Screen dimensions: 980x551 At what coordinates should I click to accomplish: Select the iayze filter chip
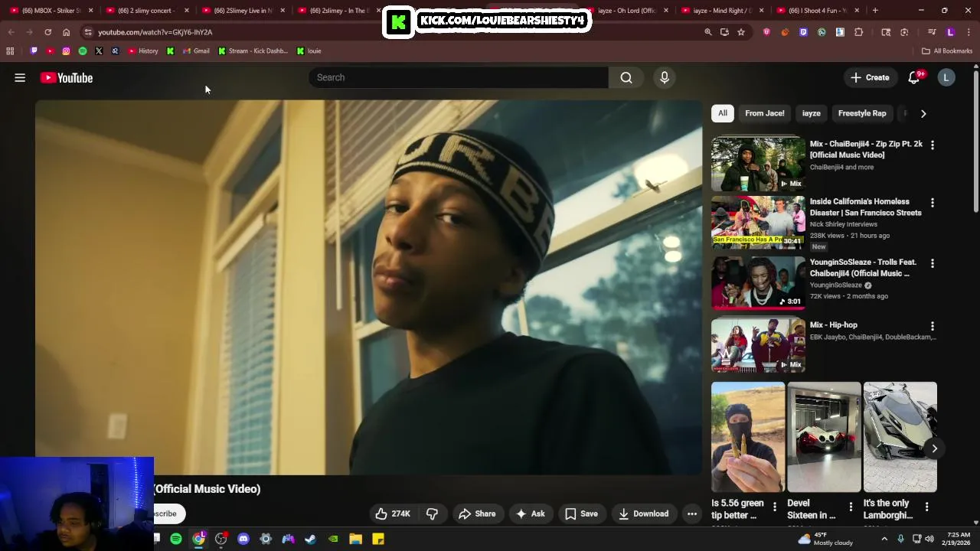pyautogui.click(x=812, y=113)
